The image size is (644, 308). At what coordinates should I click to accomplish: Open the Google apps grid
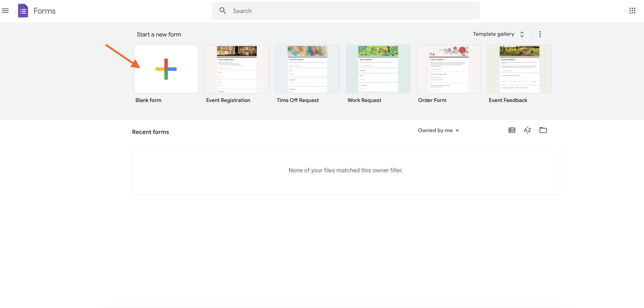click(632, 10)
